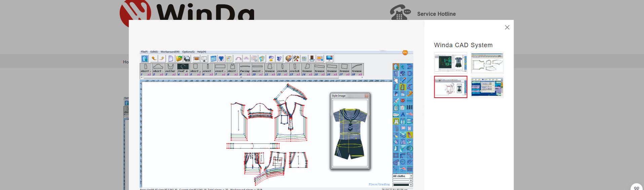This screenshot has height=190, width=644.
Task: Click the Undo arrow icon
Action: (154, 59)
